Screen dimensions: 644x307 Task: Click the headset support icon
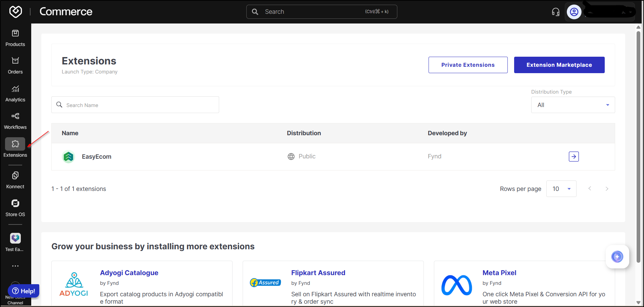(555, 12)
